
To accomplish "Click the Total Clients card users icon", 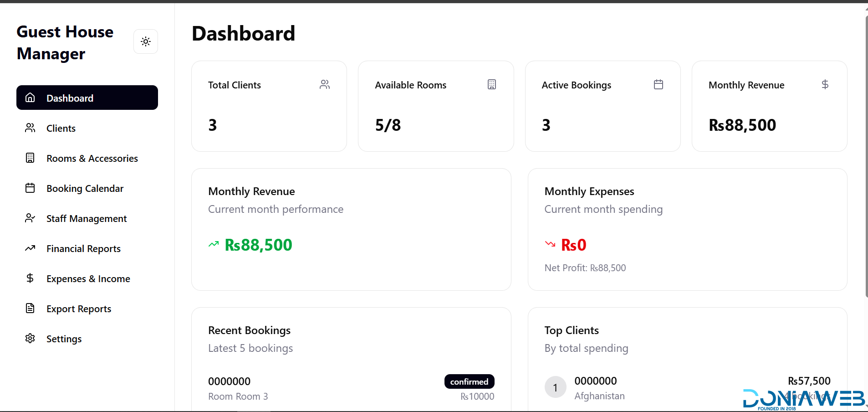I will pos(325,85).
